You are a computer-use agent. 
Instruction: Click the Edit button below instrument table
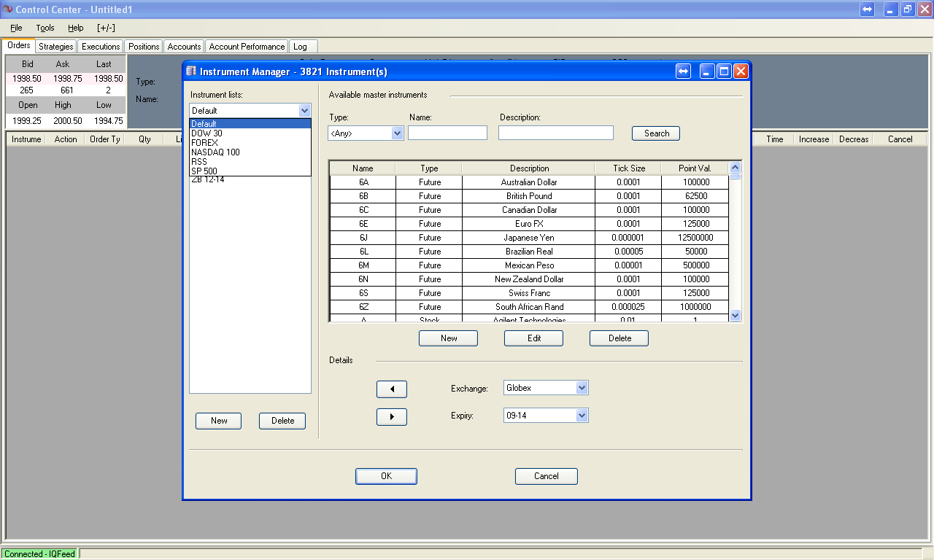click(533, 338)
